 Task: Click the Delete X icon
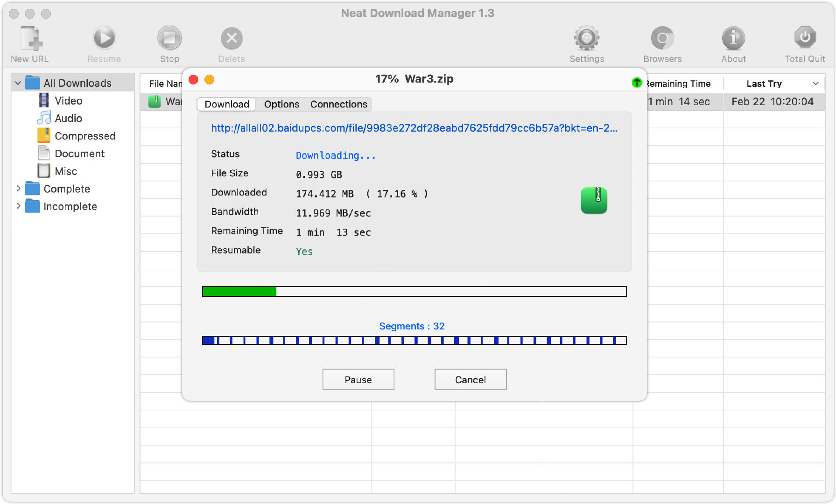point(232,38)
